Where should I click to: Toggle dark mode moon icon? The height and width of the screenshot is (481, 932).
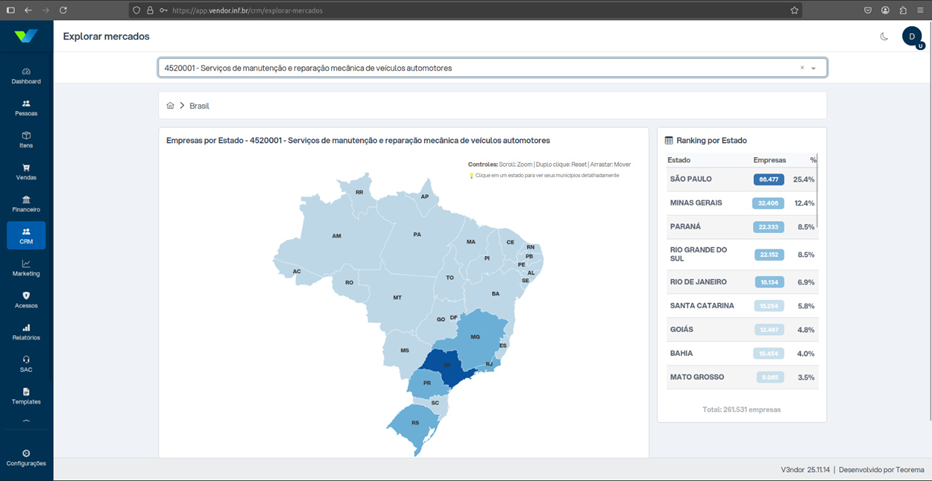point(884,37)
